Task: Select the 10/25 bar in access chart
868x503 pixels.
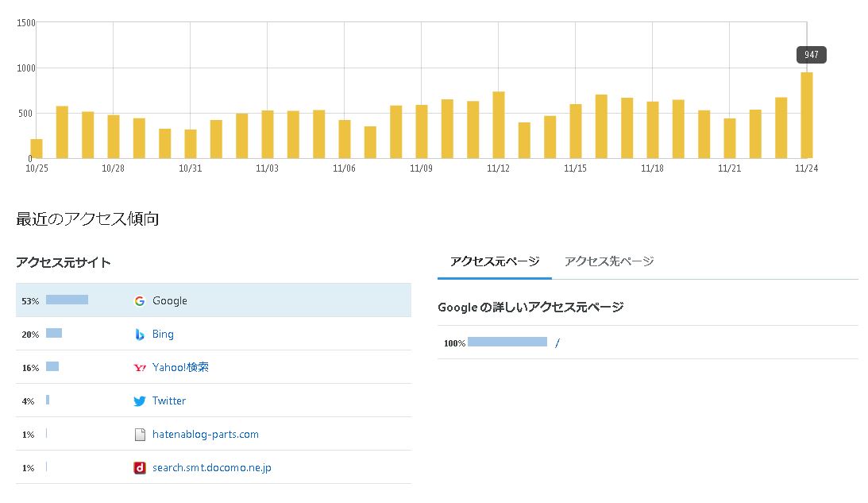Action: (37, 149)
